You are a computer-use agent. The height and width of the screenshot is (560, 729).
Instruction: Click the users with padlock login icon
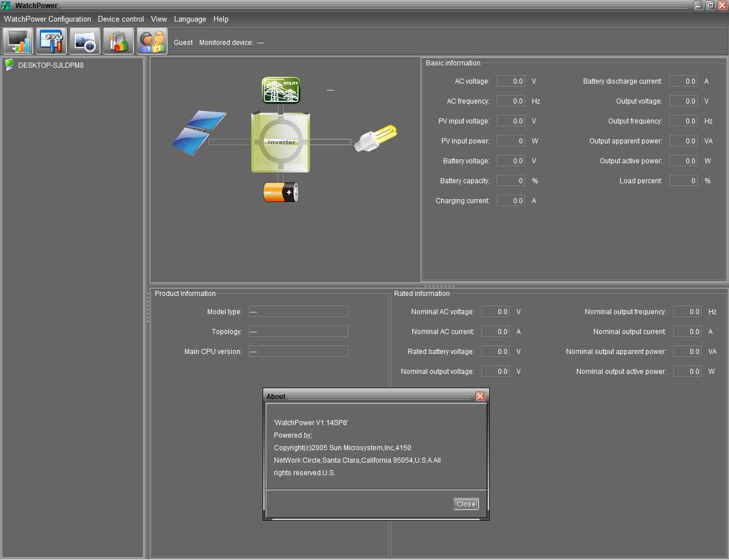pyautogui.click(x=152, y=41)
